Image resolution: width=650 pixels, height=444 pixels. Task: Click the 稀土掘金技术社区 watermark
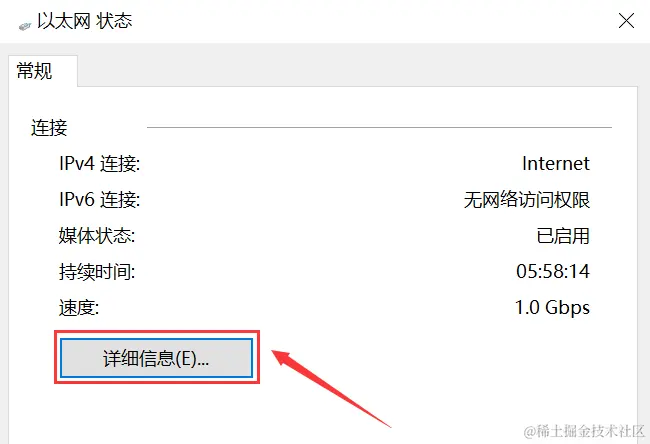(585, 431)
